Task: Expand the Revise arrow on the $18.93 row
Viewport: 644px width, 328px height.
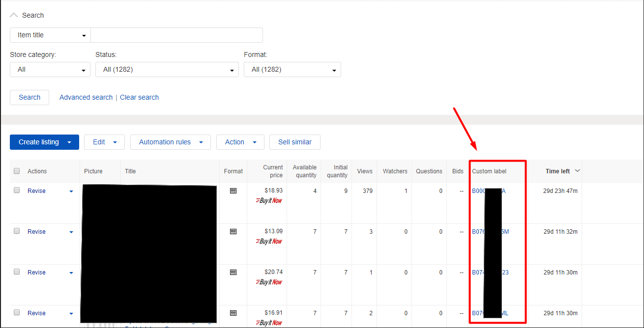Action: pyautogui.click(x=71, y=191)
